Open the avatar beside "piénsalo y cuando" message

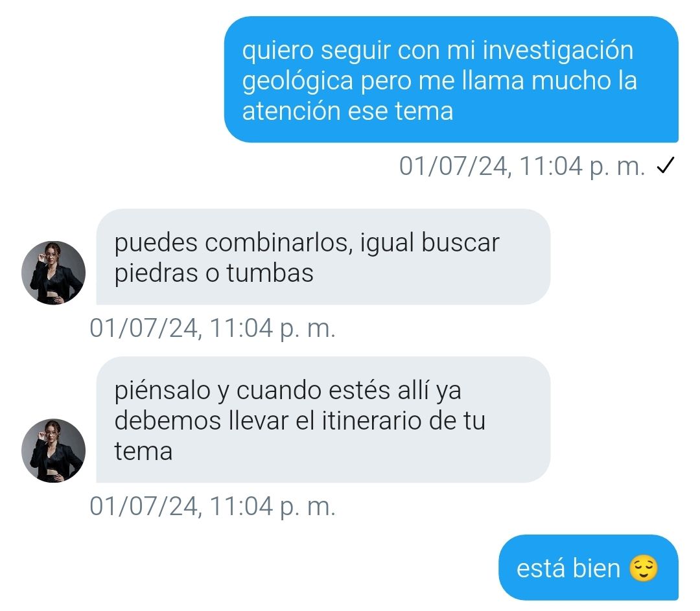point(54,450)
